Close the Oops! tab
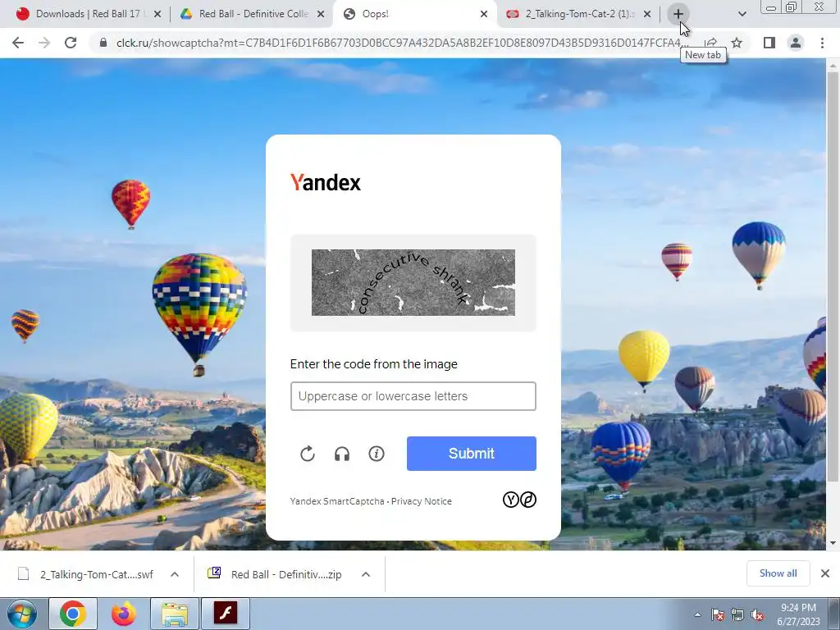Viewport: 840px width, 630px height. pyautogui.click(x=484, y=15)
